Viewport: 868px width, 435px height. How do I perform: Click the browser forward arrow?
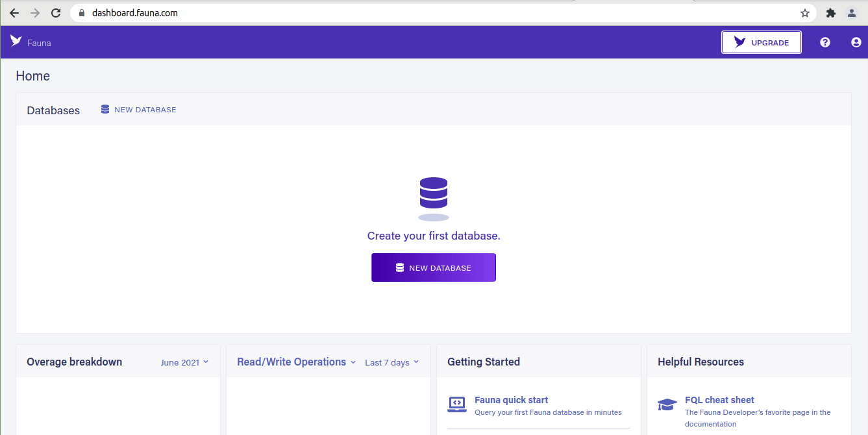coord(35,13)
